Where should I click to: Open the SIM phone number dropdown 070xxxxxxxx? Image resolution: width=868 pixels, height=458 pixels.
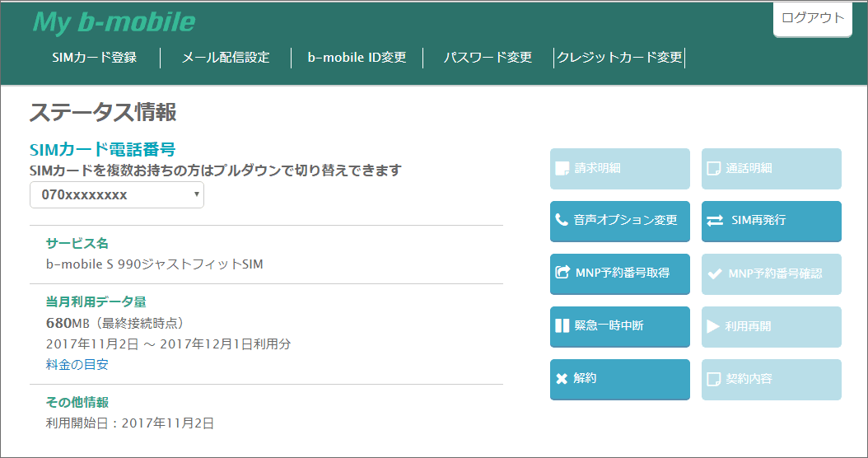click(x=117, y=195)
